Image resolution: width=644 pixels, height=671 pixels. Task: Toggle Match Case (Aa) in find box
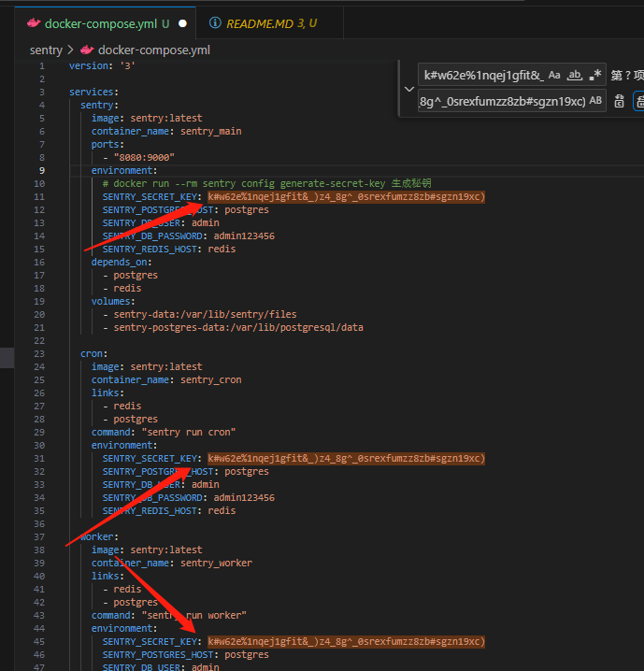pyautogui.click(x=554, y=76)
